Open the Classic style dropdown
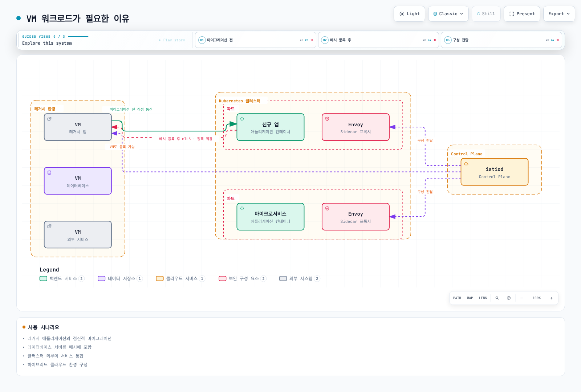Image resolution: width=581 pixels, height=392 pixels. click(448, 14)
